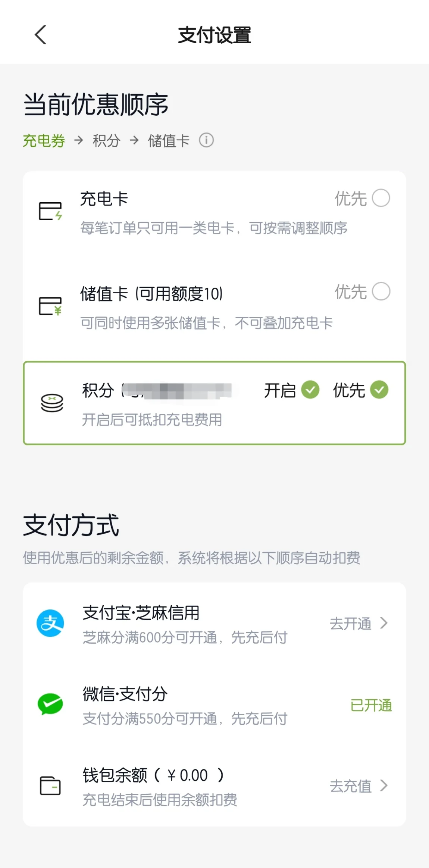Open 去开通 chevron for 支付宝·芝麻信用

point(384,623)
